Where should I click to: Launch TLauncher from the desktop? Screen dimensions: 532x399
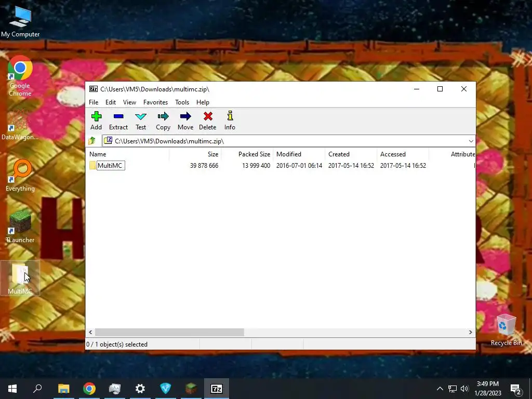20,227
